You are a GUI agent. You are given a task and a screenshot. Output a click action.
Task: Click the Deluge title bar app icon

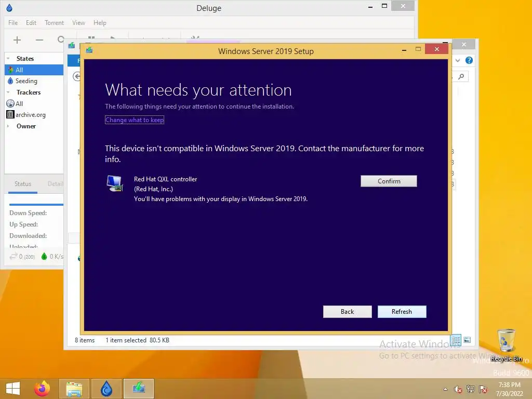[9, 7]
